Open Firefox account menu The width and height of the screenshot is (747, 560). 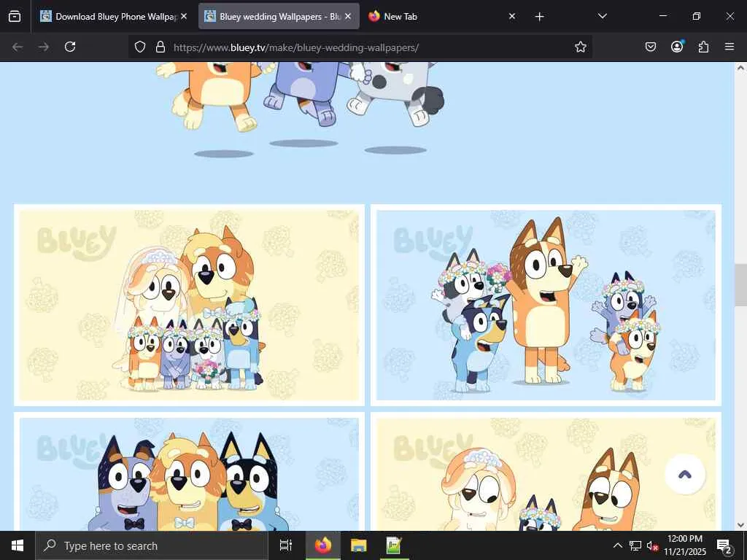tap(677, 47)
